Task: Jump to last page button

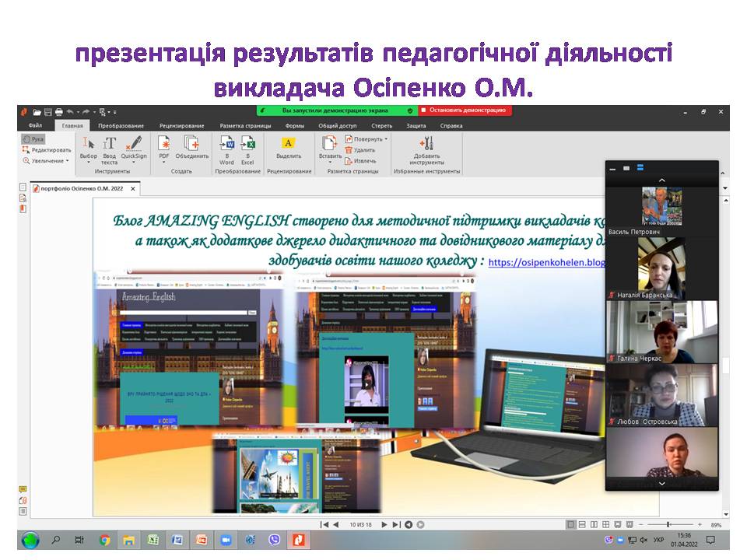Action: pyautogui.click(x=396, y=524)
